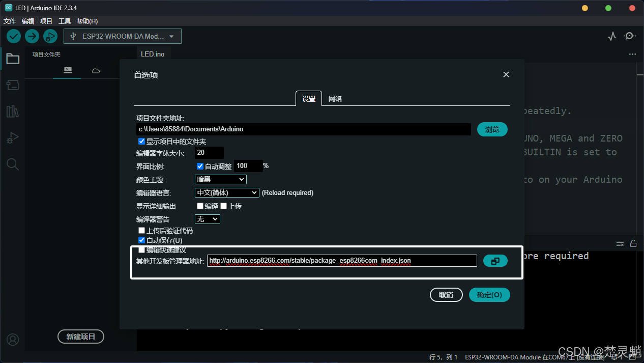The image size is (644, 363).
Task: Click the 其他开发板管理器地址 URL field
Action: coord(342,261)
